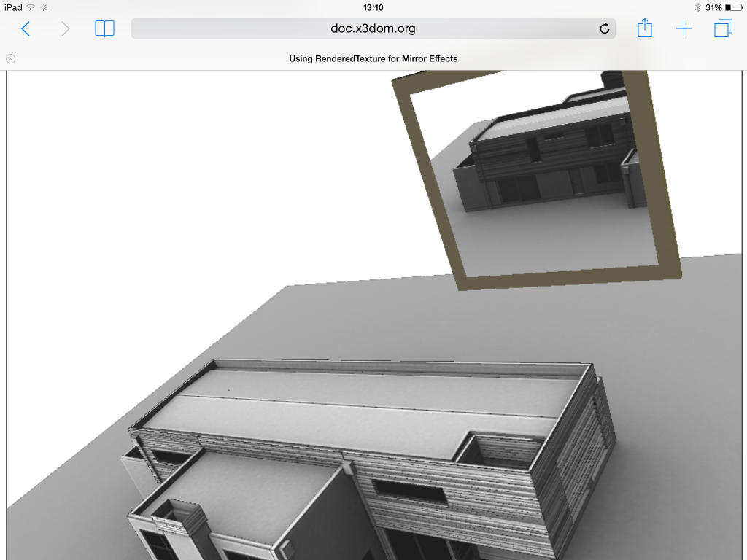The height and width of the screenshot is (560, 747).
Task: Tap the doc.x3dom.org address bar
Action: 373,28
